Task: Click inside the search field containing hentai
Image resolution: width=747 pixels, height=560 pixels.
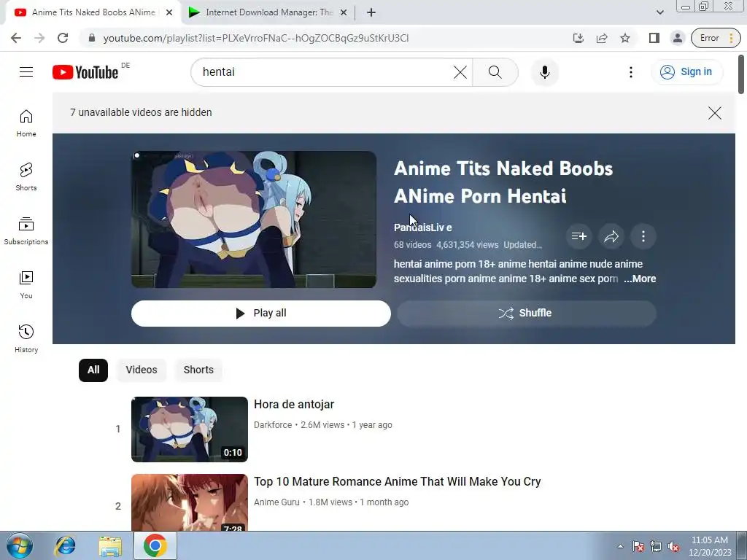Action: (324, 72)
